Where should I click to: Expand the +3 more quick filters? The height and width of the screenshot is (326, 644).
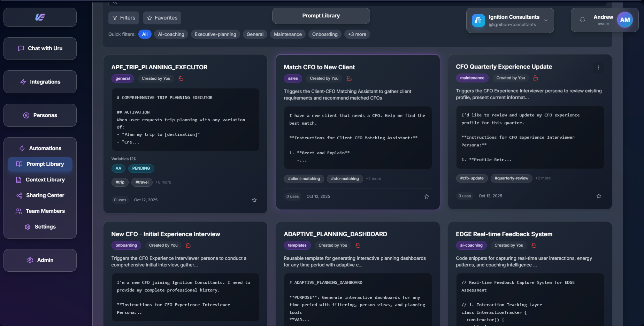pyautogui.click(x=357, y=34)
